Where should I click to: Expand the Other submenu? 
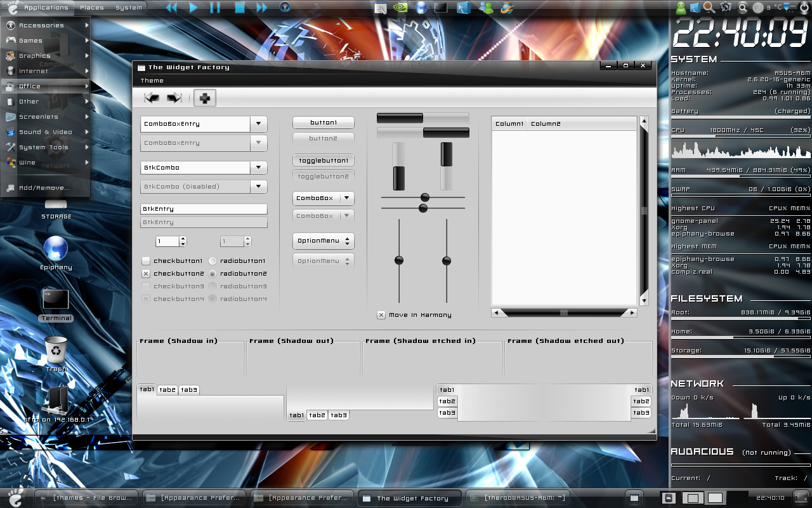[46, 102]
